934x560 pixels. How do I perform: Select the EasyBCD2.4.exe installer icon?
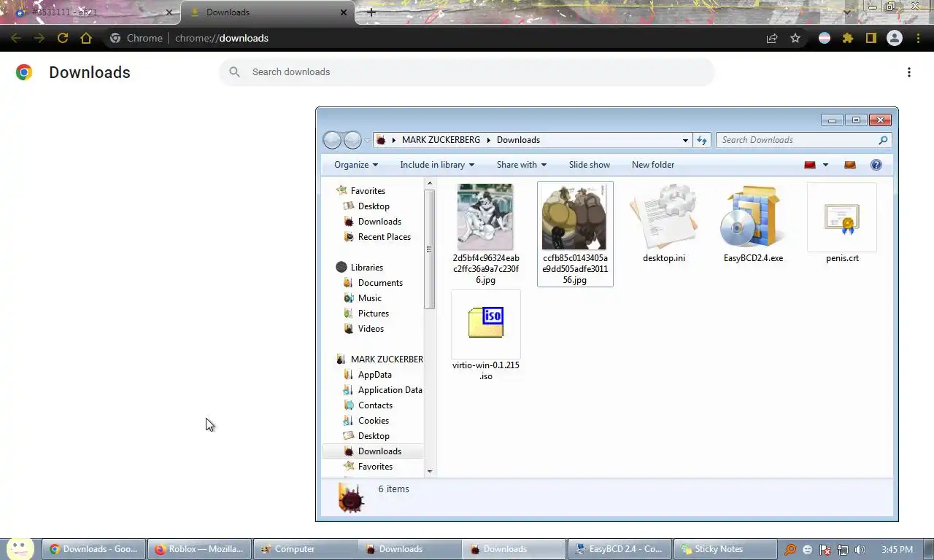(x=753, y=217)
